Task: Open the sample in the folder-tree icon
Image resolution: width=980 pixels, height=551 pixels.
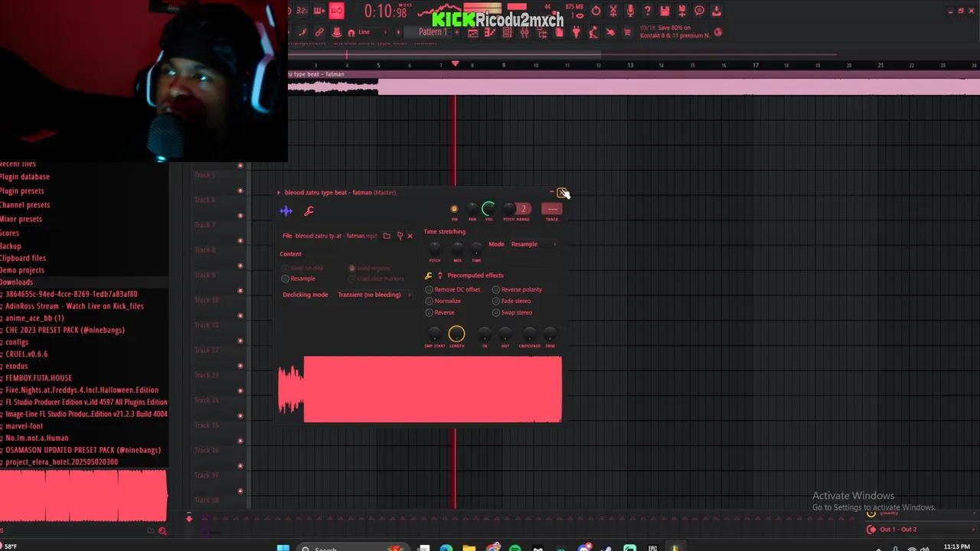Action: point(399,236)
